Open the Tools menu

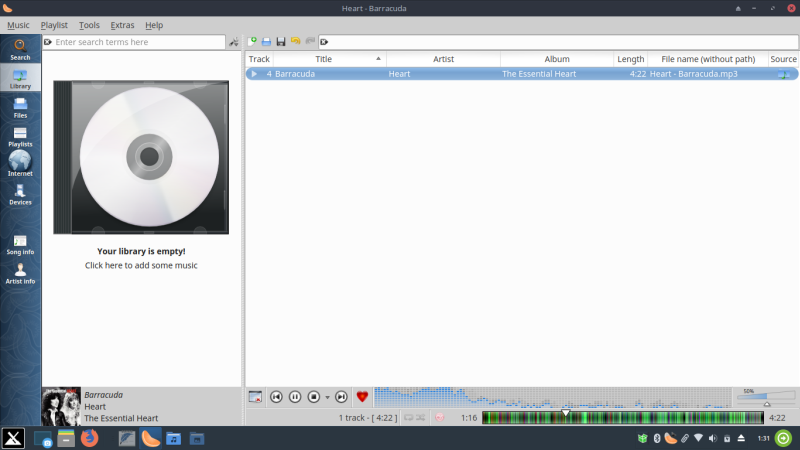(x=89, y=25)
